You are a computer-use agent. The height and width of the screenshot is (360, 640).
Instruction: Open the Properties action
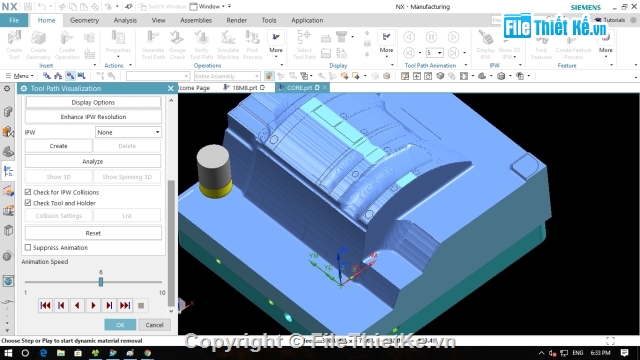118,44
